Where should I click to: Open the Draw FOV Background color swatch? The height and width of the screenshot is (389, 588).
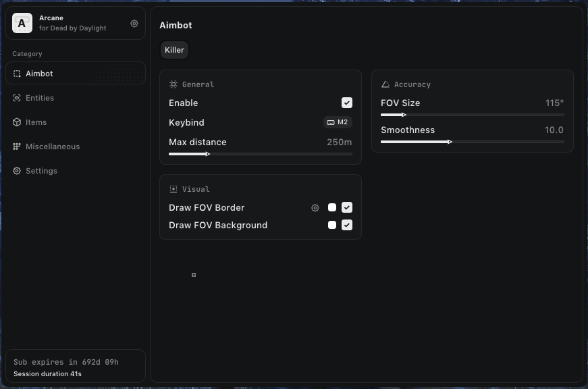tap(332, 225)
